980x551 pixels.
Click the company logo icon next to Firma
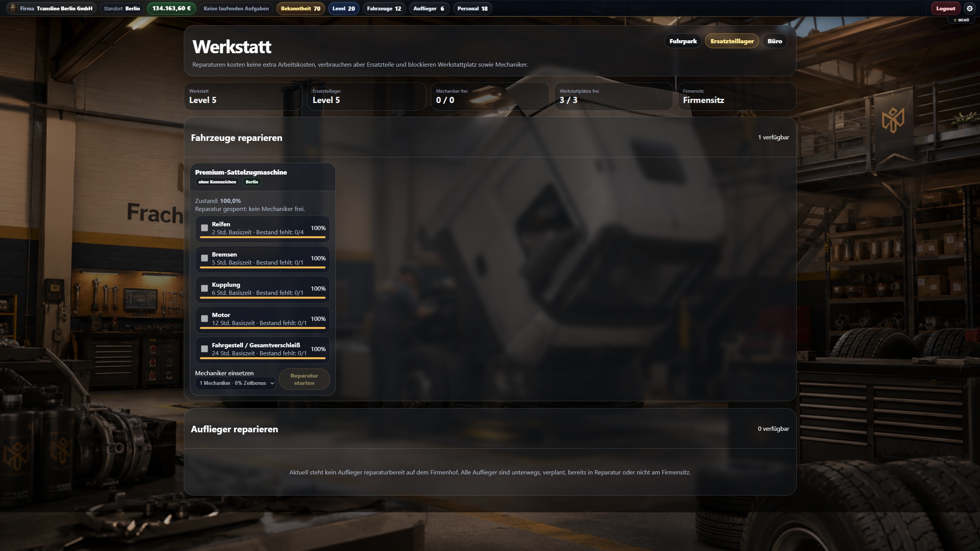point(13,8)
